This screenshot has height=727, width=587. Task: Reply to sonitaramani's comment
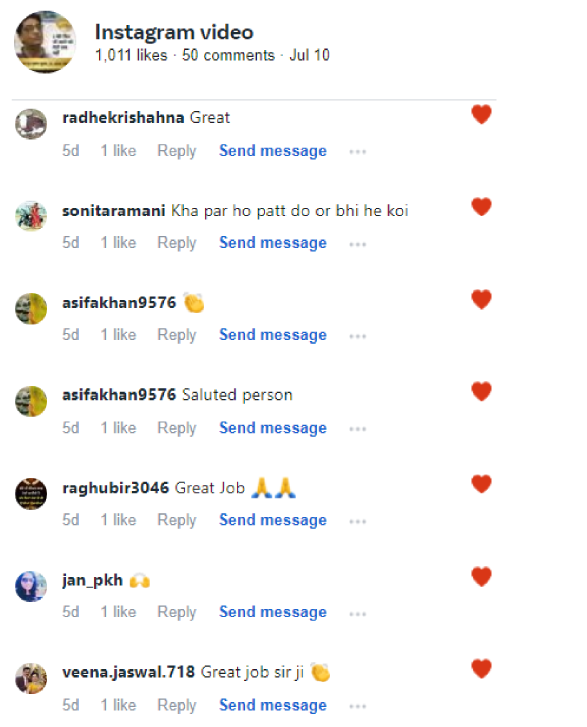click(x=177, y=243)
